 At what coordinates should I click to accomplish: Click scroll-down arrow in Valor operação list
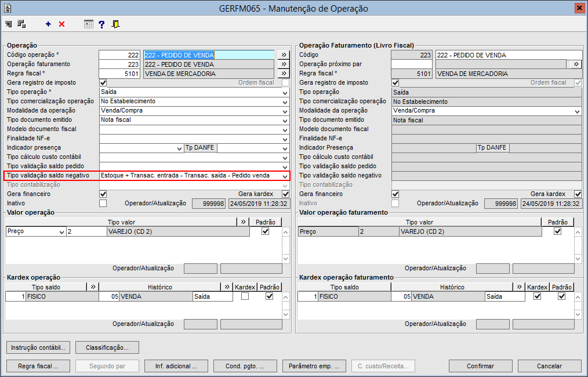click(x=286, y=259)
